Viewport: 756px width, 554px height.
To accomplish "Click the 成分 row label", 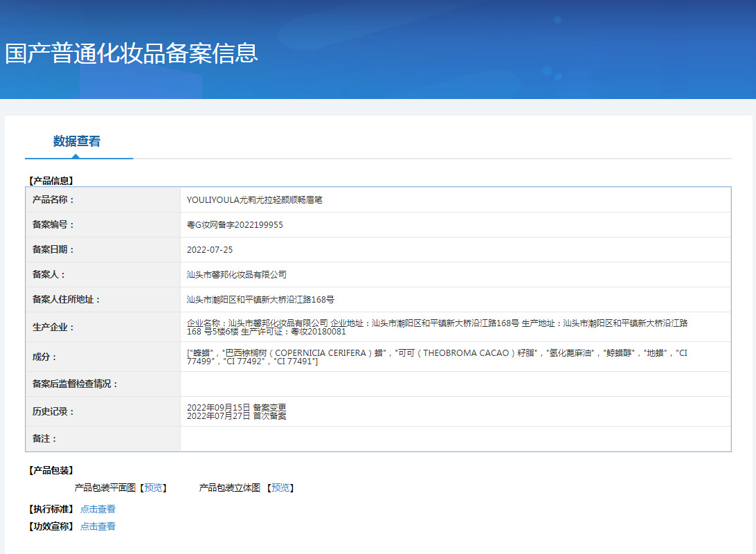I will pyautogui.click(x=44, y=357).
